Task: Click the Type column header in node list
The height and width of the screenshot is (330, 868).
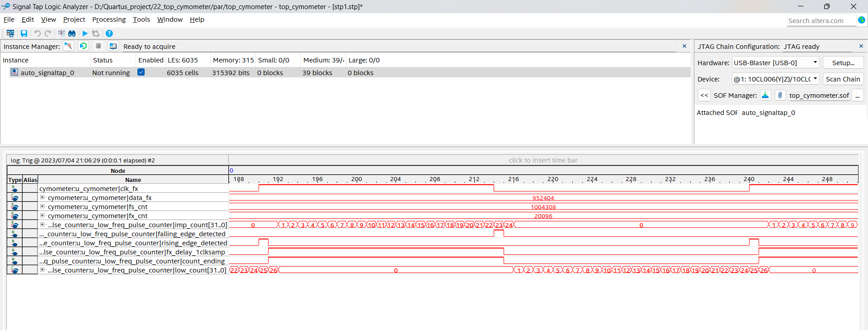Action: tap(15, 180)
